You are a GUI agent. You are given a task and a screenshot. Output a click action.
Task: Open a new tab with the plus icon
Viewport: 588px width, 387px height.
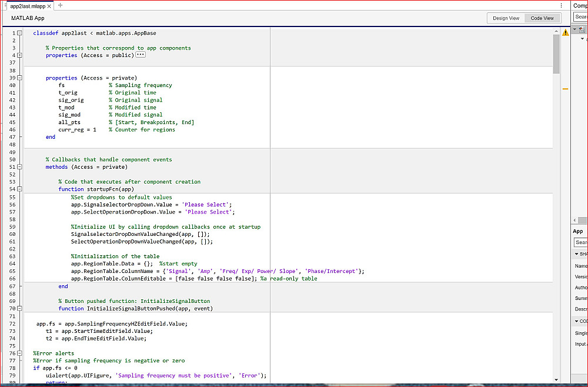point(60,5)
